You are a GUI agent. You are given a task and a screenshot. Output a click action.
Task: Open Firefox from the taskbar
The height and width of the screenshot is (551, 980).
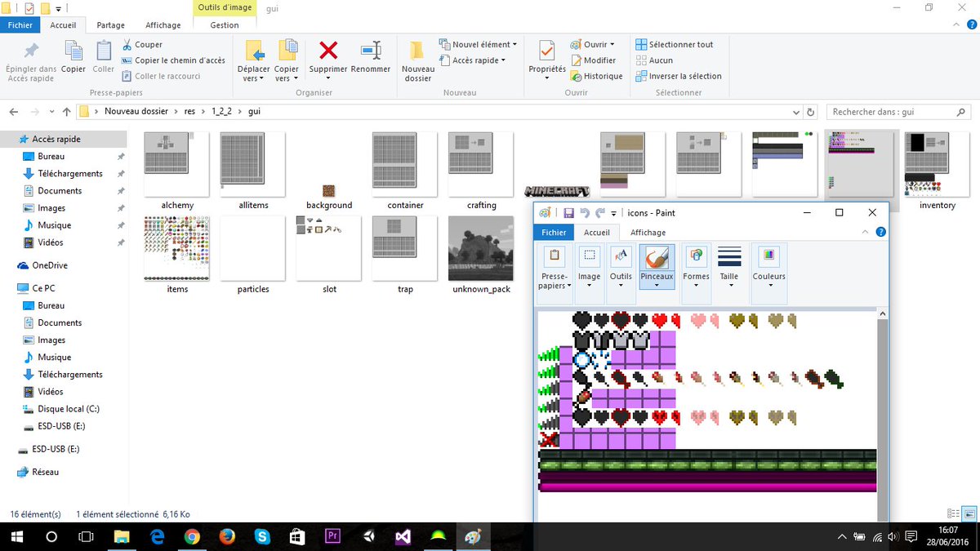(x=227, y=536)
